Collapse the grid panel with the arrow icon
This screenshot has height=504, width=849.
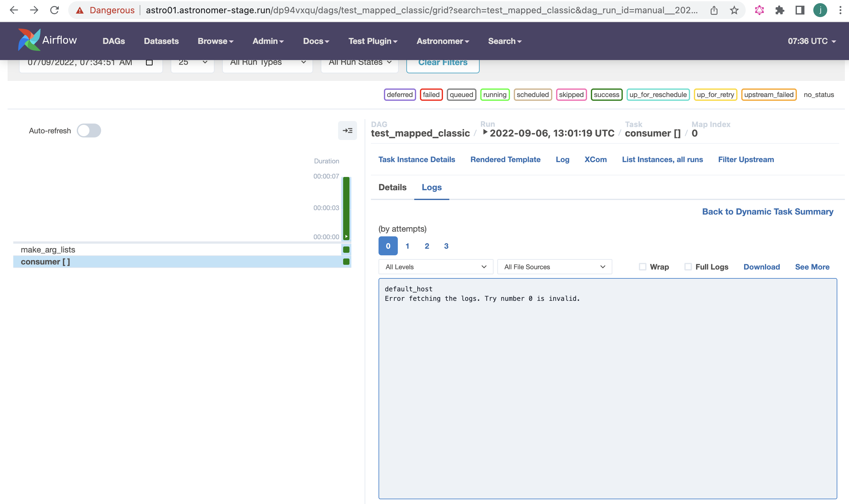coord(348,131)
